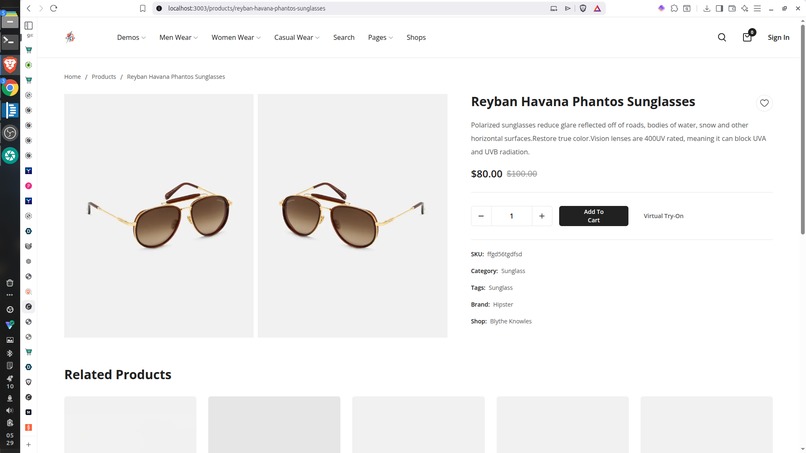This screenshot has width=806, height=453.
Task: Expand the Casual Wear dropdown menu
Action: pos(297,38)
